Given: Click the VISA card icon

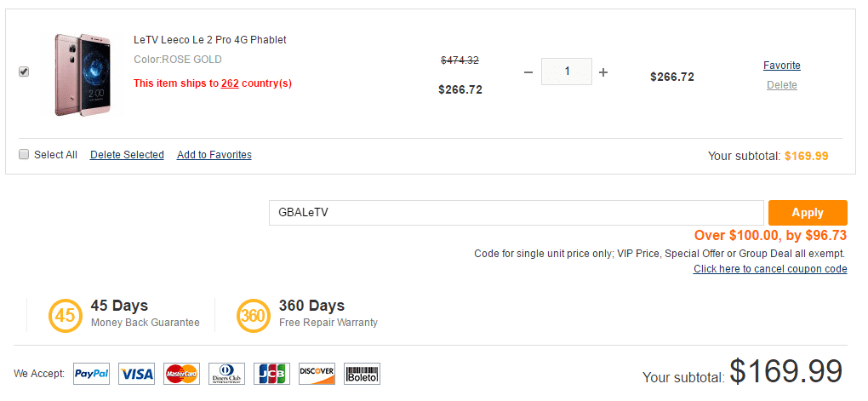Looking at the screenshot, I should (x=136, y=373).
